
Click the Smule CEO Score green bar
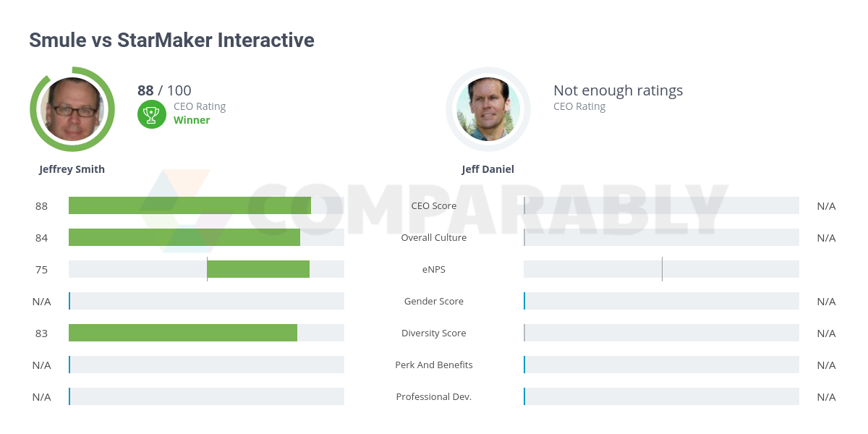click(190, 205)
